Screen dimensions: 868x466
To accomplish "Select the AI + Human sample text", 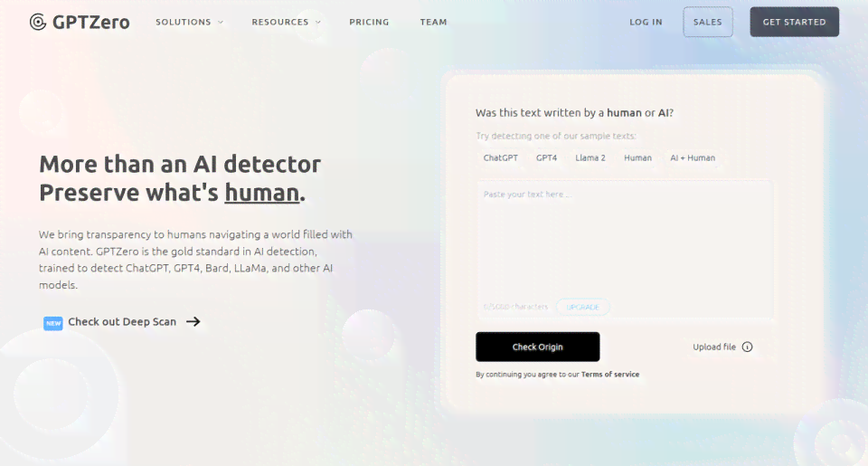I will [x=693, y=158].
